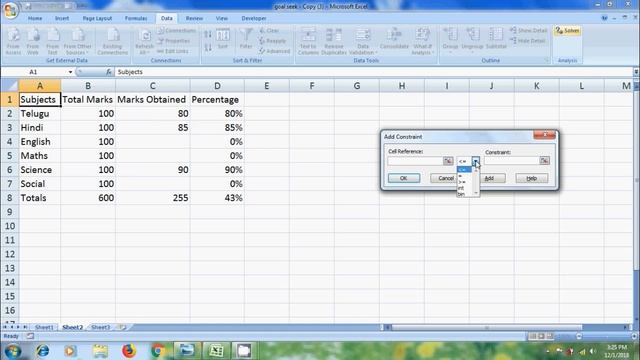Image resolution: width=640 pixels, height=360 pixels.
Task: Open the Home ribbon tab
Action: point(35,18)
